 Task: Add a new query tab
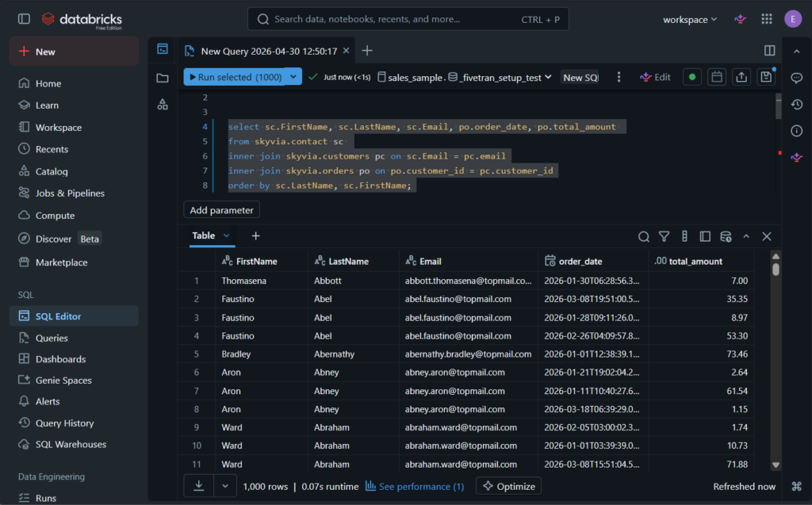coord(367,50)
